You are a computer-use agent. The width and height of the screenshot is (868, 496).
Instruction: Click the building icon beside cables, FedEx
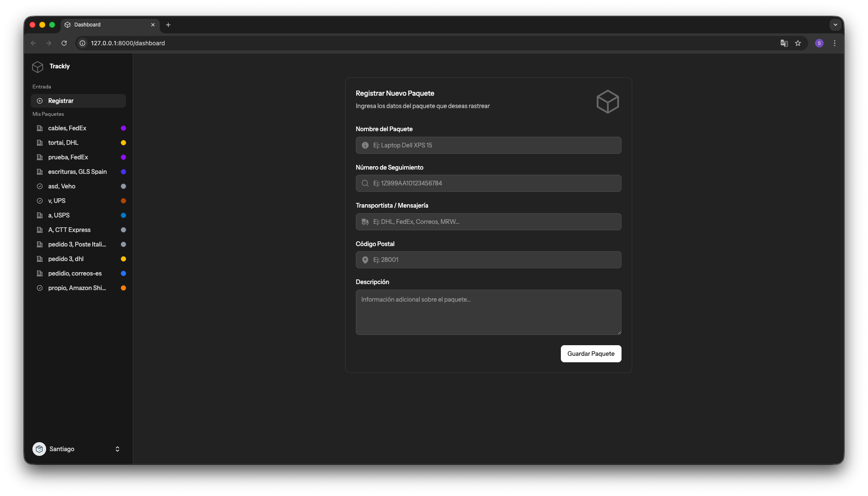tap(40, 128)
